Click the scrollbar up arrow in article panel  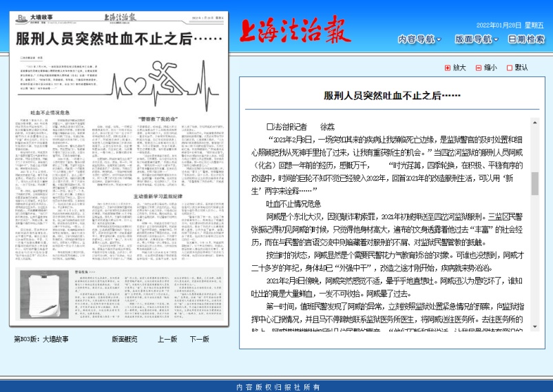tap(534, 123)
